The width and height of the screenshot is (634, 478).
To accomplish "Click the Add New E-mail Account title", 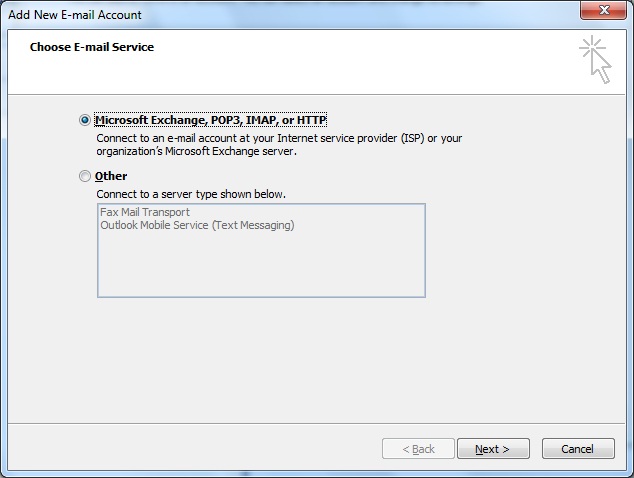I will coord(75,15).
